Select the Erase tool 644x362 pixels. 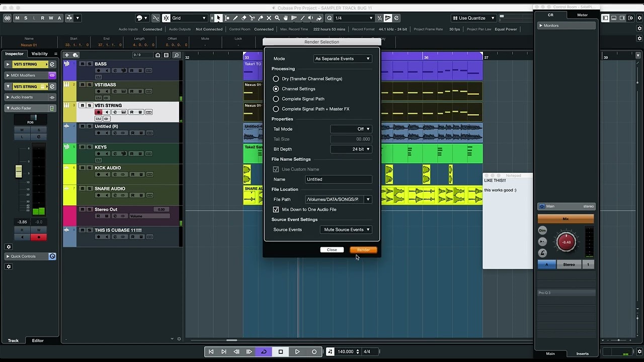coord(244,18)
